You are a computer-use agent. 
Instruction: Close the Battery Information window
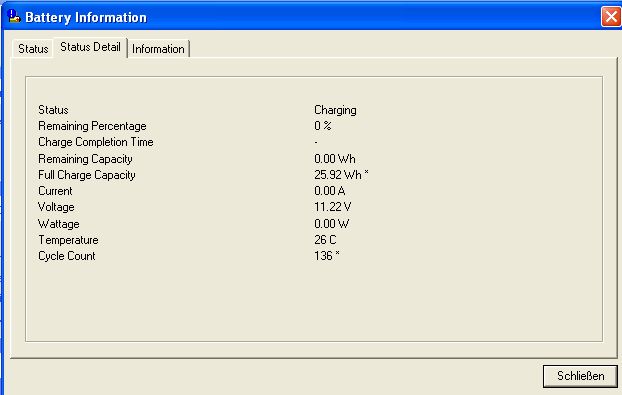point(611,17)
